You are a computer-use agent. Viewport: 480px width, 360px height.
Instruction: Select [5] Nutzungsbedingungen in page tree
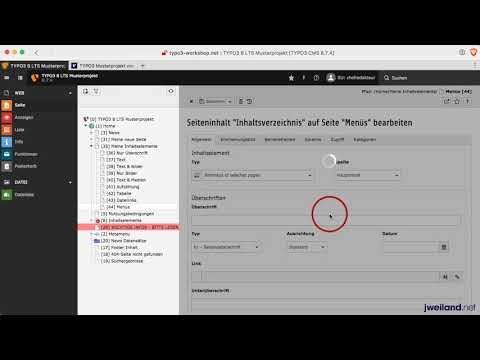pyautogui.click(x=127, y=214)
